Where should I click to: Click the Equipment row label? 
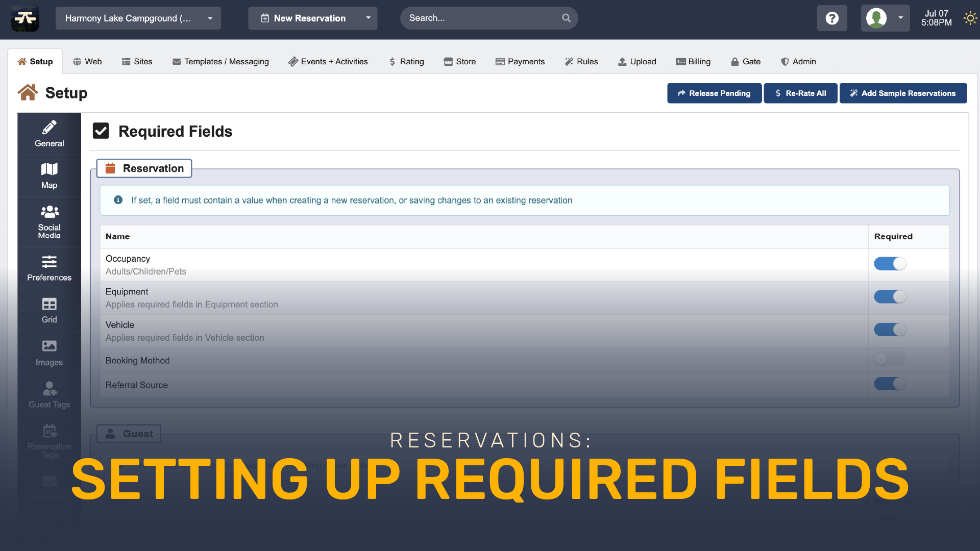127,292
